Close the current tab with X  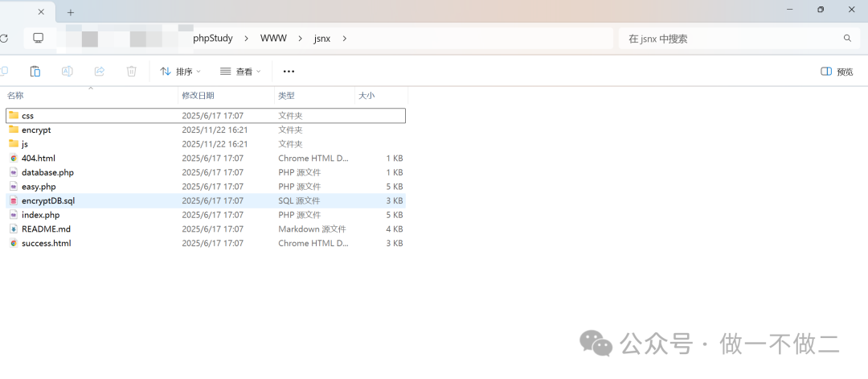click(x=42, y=11)
